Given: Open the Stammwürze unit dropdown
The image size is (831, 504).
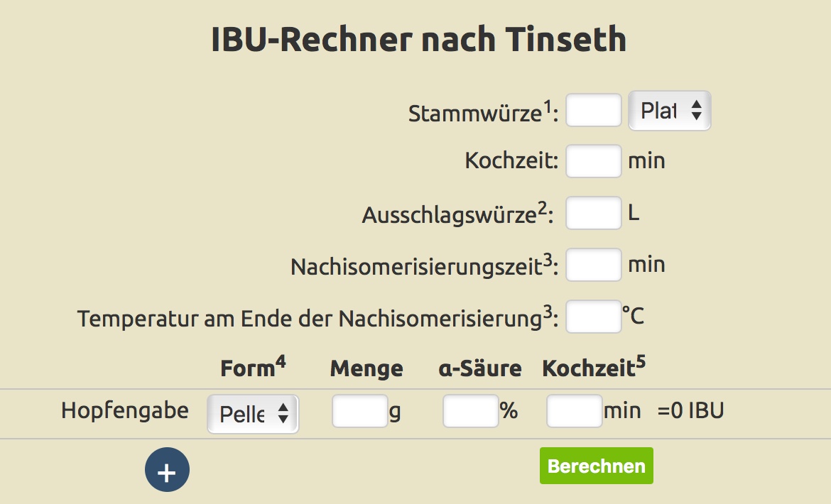Looking at the screenshot, I should click(x=670, y=111).
